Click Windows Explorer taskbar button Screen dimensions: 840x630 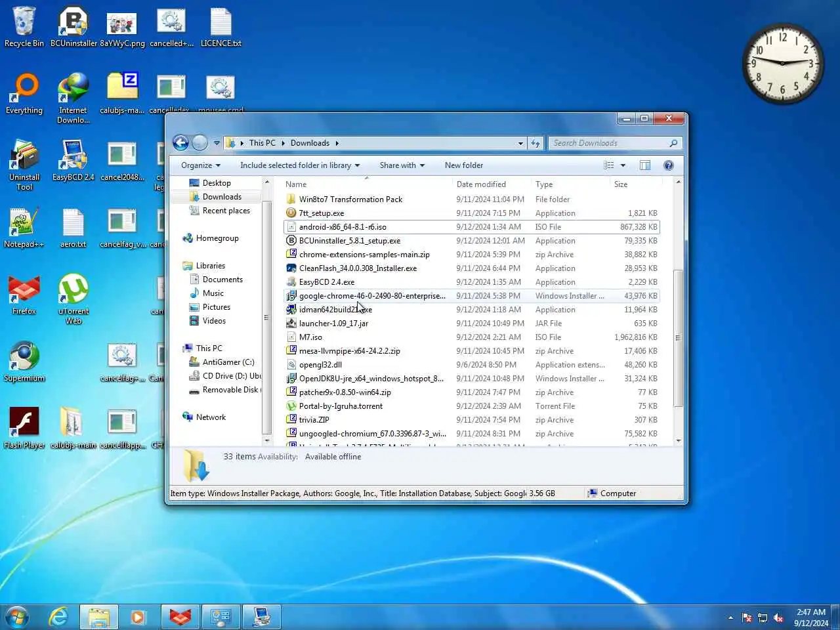99,617
